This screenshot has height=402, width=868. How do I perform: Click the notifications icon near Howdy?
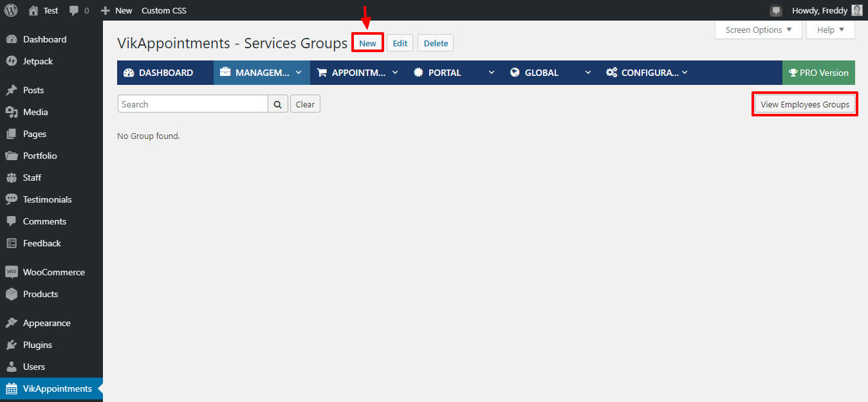776,10
